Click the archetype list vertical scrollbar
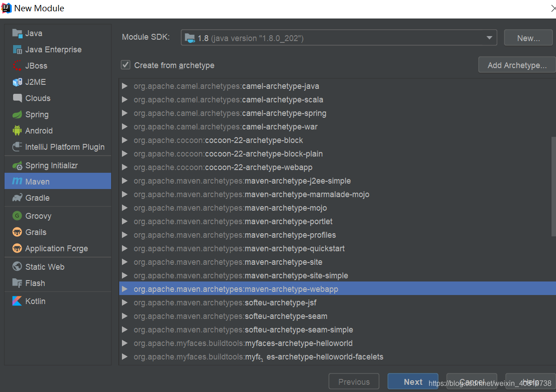This screenshot has width=556, height=392. pos(553,186)
